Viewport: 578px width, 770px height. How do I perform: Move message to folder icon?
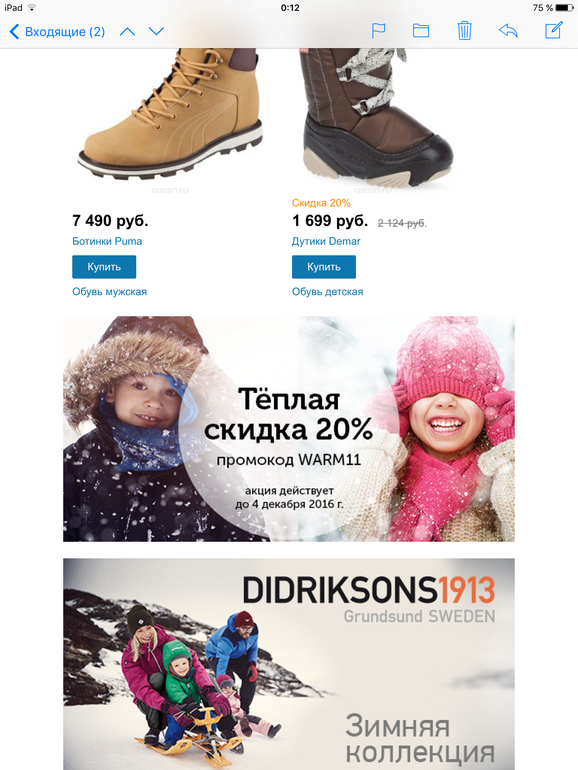[x=421, y=31]
